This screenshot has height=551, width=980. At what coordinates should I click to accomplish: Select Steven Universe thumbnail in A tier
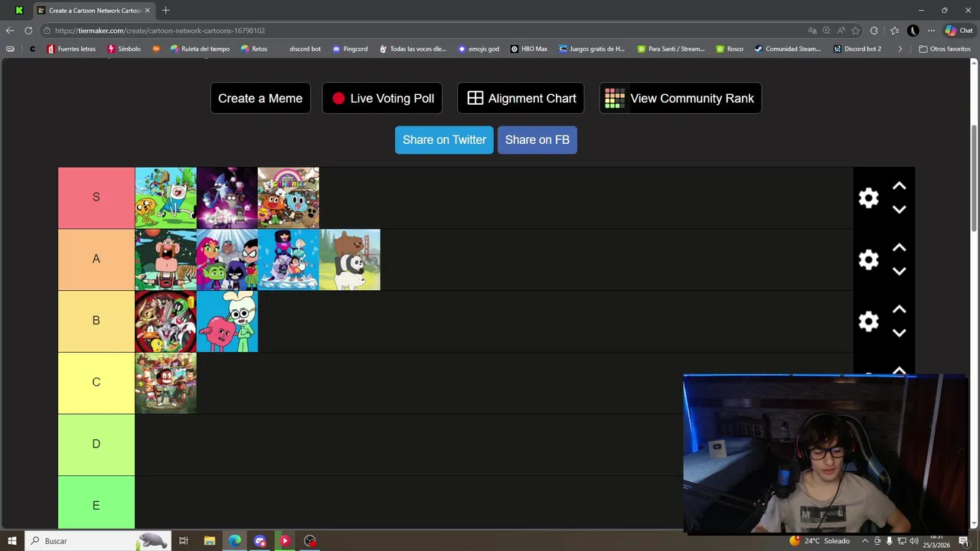coord(288,260)
